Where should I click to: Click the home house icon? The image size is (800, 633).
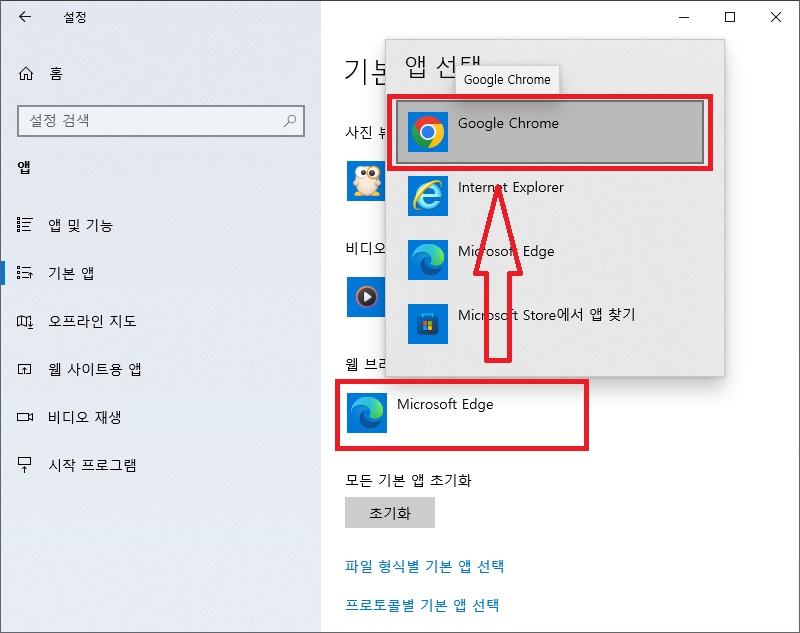click(26, 73)
